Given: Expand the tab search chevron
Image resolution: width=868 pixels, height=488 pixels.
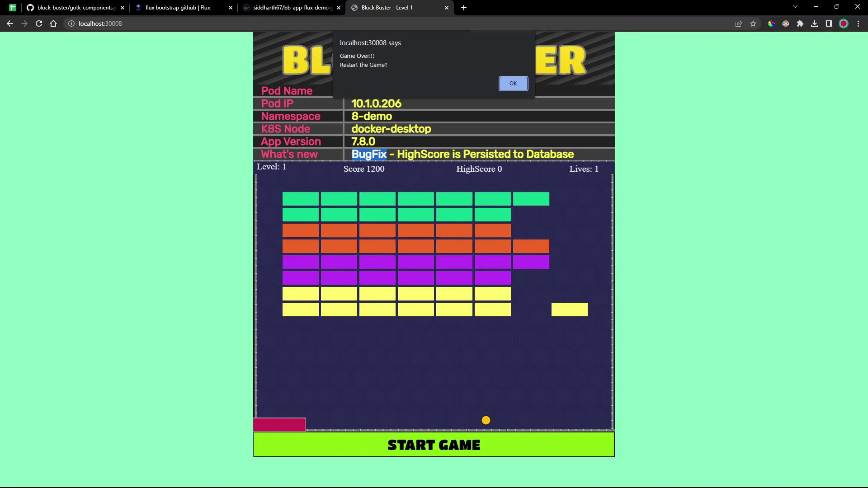Looking at the screenshot, I should pyautogui.click(x=795, y=7).
